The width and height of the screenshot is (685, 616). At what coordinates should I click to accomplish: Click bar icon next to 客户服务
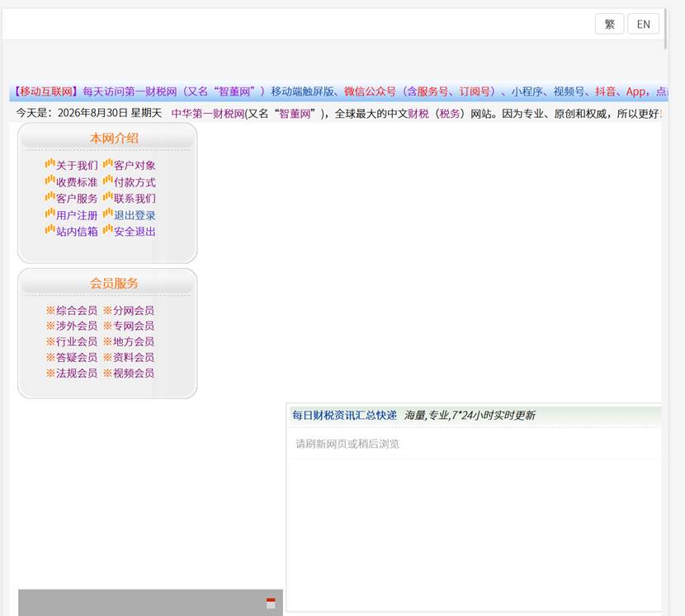pos(50,196)
